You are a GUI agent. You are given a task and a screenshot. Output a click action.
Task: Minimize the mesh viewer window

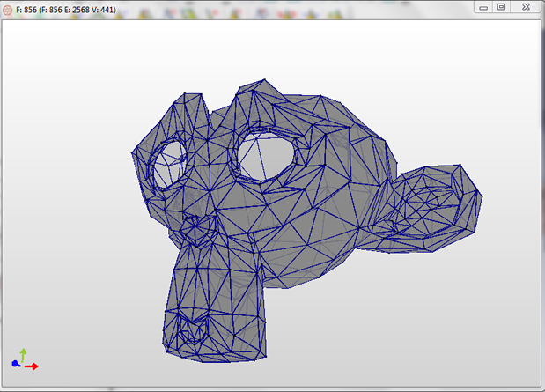(483, 7)
